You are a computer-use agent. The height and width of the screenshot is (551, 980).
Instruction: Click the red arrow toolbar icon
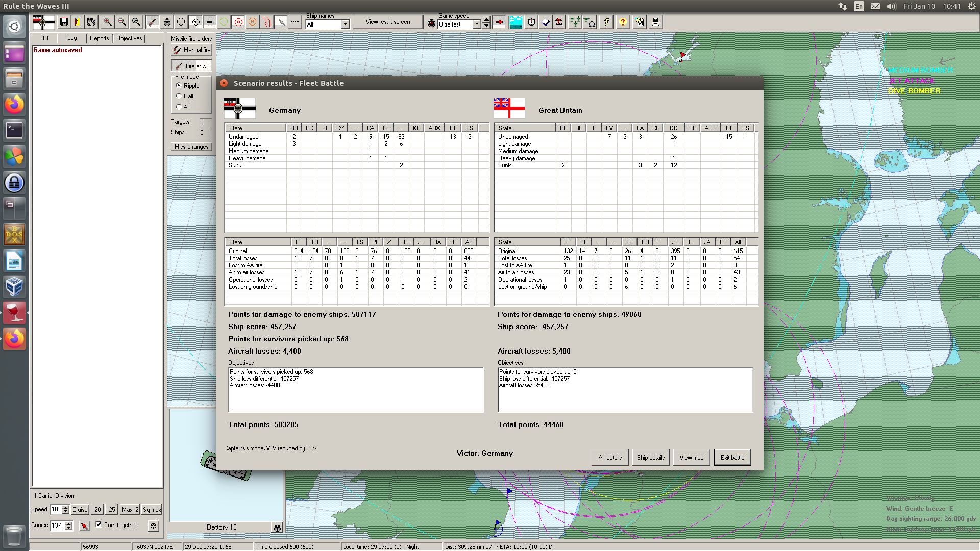tap(500, 22)
